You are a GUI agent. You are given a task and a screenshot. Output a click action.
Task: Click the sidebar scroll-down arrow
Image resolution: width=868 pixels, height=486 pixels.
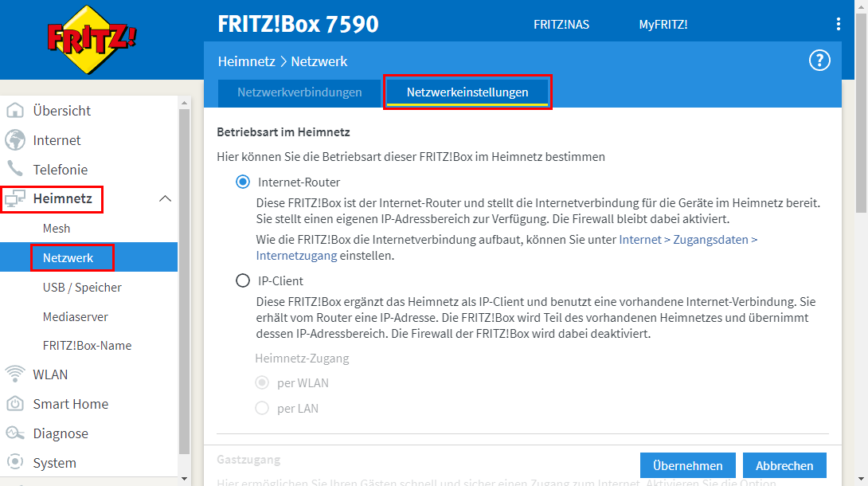pos(184,479)
